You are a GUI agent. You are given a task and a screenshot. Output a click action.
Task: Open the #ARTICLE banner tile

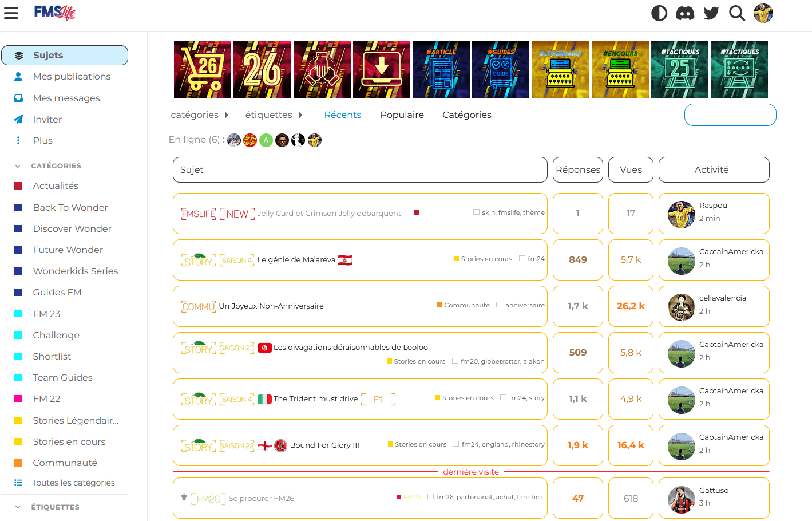[441, 69]
